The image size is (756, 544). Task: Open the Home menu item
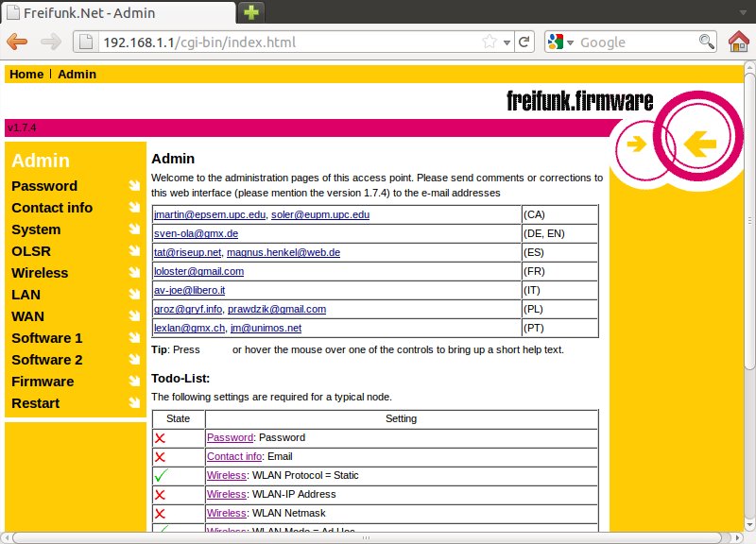tap(26, 75)
